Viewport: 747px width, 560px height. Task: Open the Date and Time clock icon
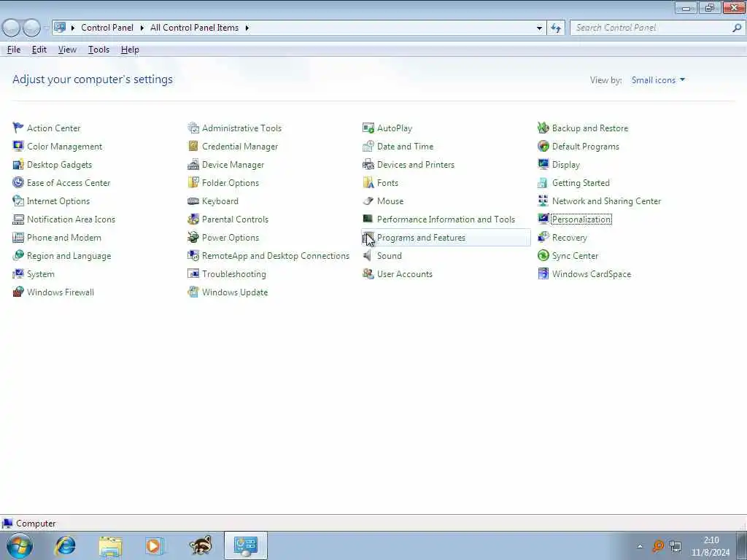pos(368,146)
